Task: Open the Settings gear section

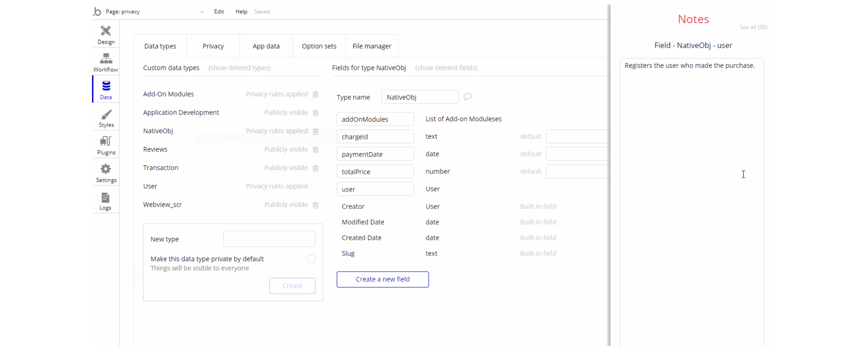Action: [106, 173]
